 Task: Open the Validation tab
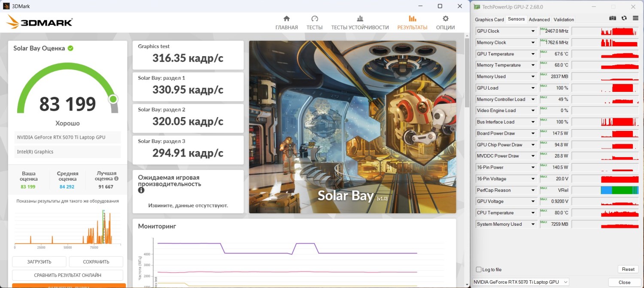click(563, 19)
